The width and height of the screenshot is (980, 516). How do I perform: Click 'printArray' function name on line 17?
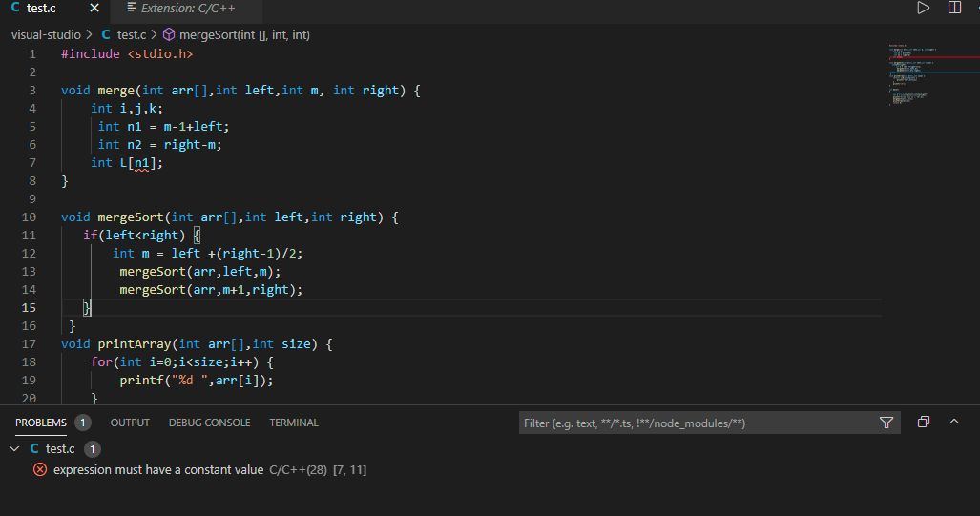[135, 344]
